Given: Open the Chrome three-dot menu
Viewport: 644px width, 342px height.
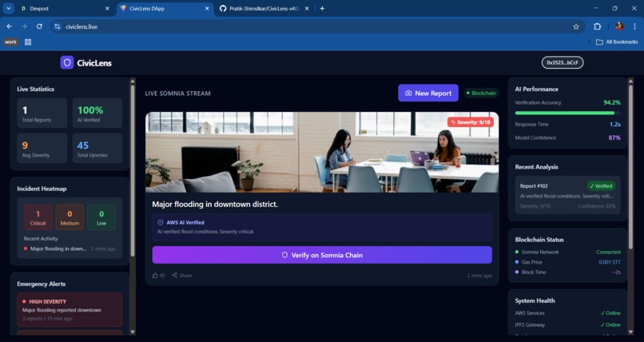Looking at the screenshot, I should 635,26.
